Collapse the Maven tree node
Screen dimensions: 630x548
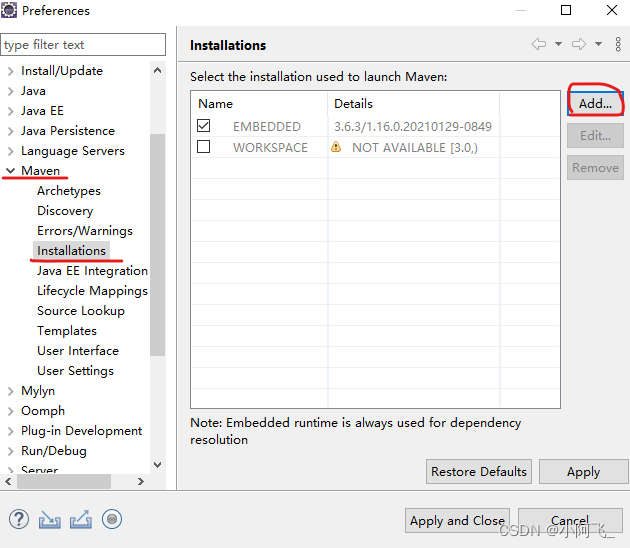coord(10,171)
